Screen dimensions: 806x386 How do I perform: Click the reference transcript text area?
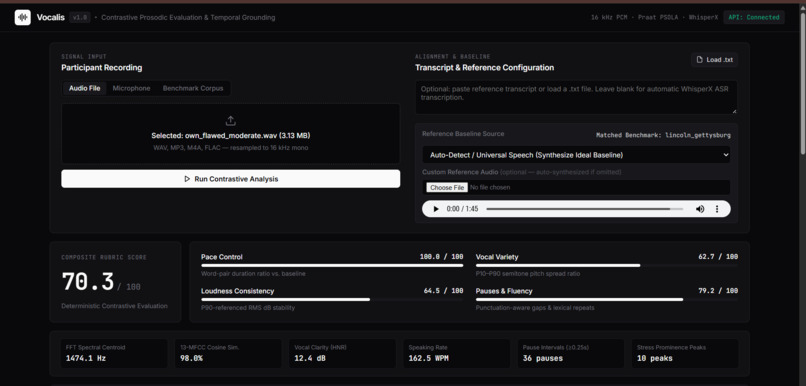pos(576,97)
